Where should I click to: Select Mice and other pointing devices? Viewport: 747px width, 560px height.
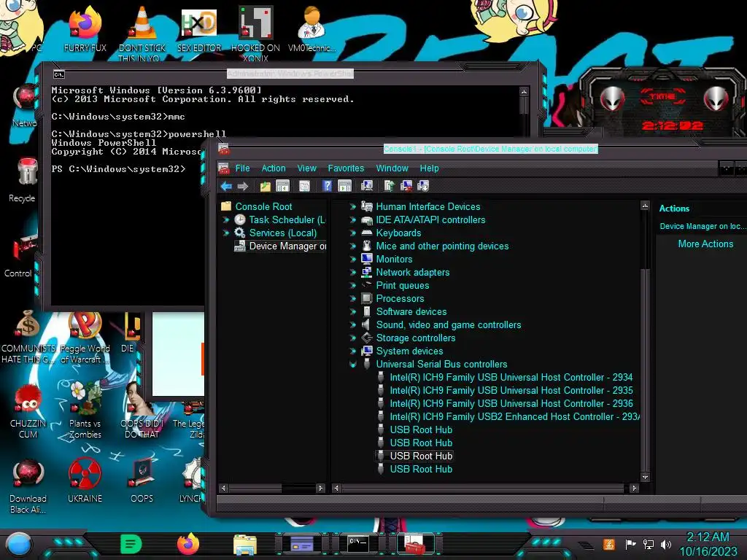tap(442, 246)
